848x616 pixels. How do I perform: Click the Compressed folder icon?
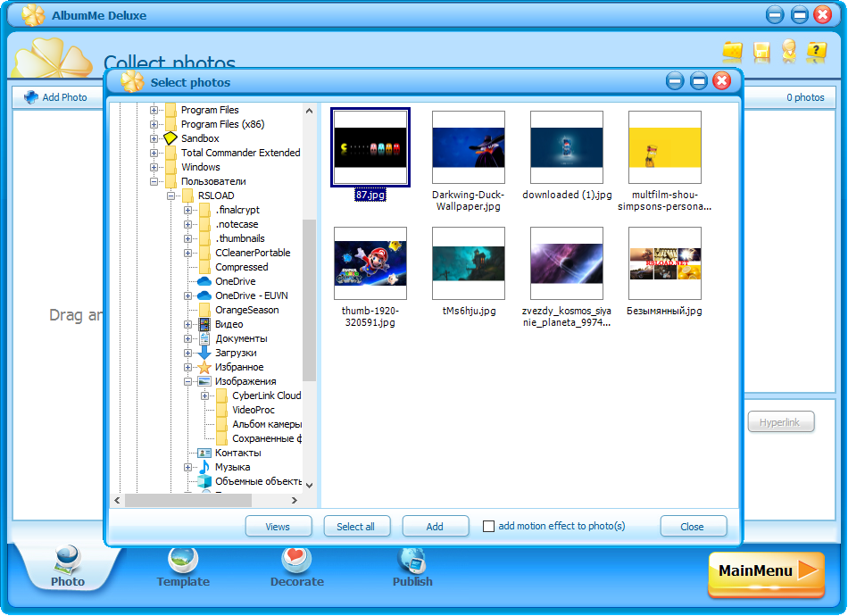[x=204, y=267]
